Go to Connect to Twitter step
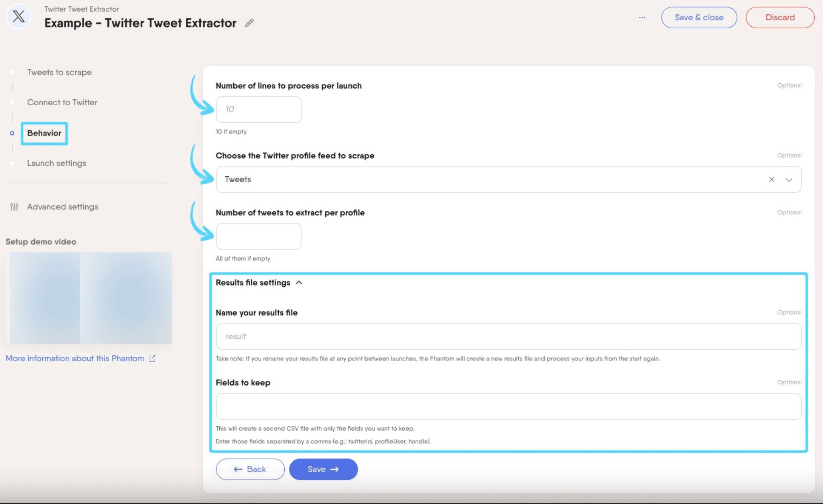This screenshot has width=823, height=504. (x=62, y=102)
